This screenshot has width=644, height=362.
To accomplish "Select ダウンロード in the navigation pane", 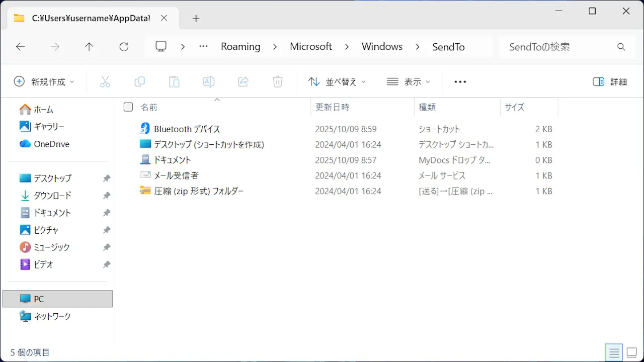I will (52, 196).
